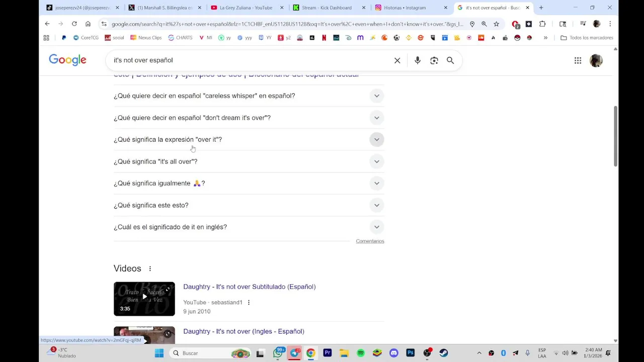The image size is (644, 362).
Task: Show hidden system tray icons chevron
Action: tap(479, 353)
